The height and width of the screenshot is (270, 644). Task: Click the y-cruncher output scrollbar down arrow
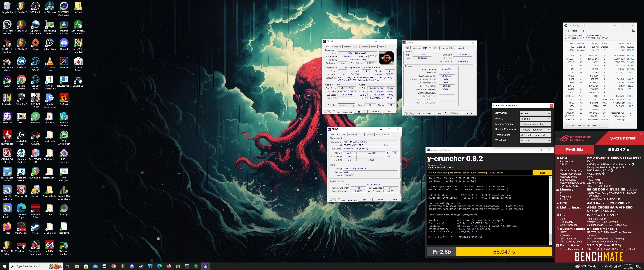(x=550, y=243)
